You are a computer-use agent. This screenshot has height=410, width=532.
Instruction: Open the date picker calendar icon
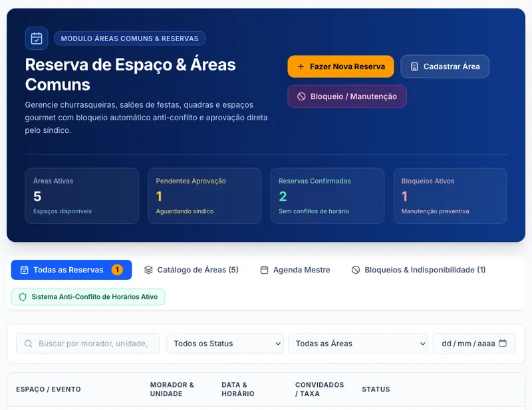503,343
